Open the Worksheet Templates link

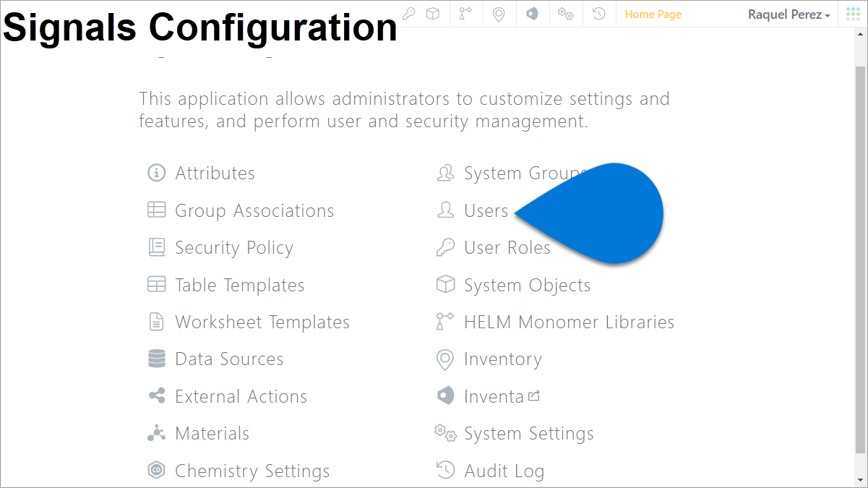click(262, 322)
